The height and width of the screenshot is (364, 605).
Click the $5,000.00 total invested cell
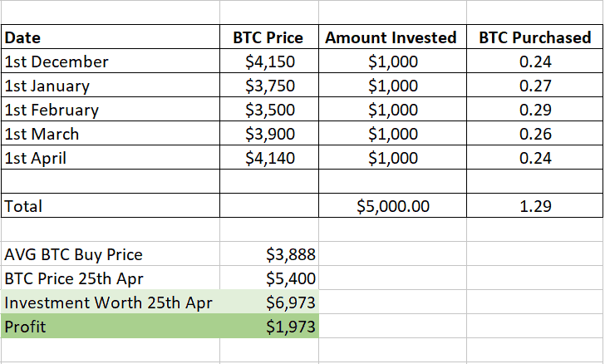point(392,206)
